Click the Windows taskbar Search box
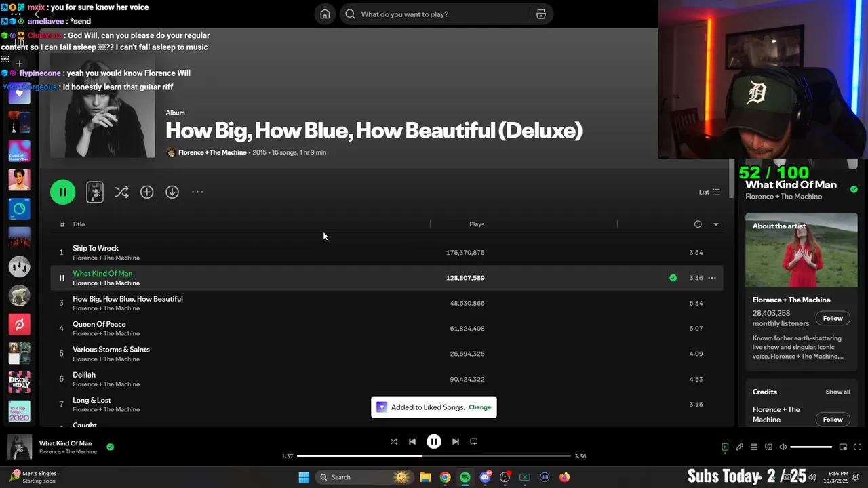Viewport: 868px width, 488px height. [364, 477]
